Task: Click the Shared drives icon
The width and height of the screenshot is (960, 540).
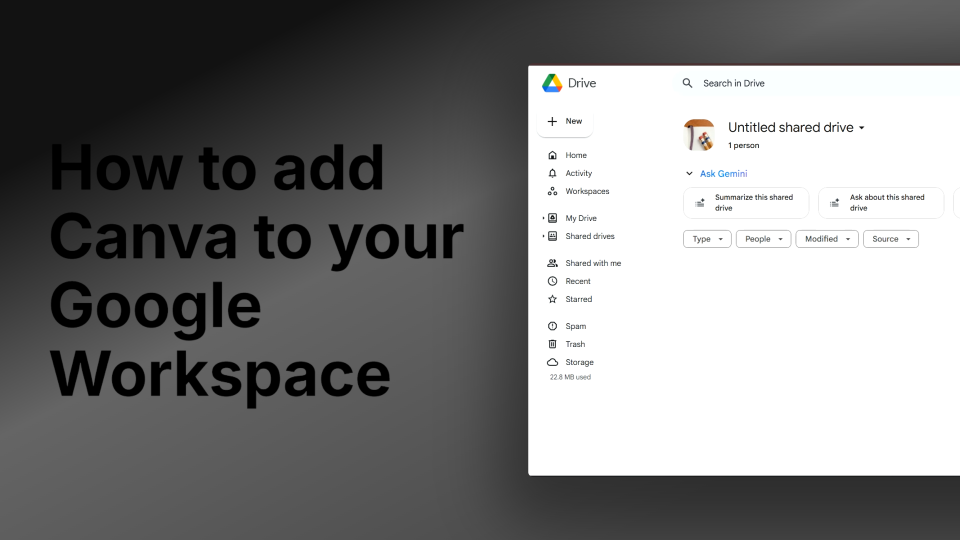Action: (x=552, y=236)
